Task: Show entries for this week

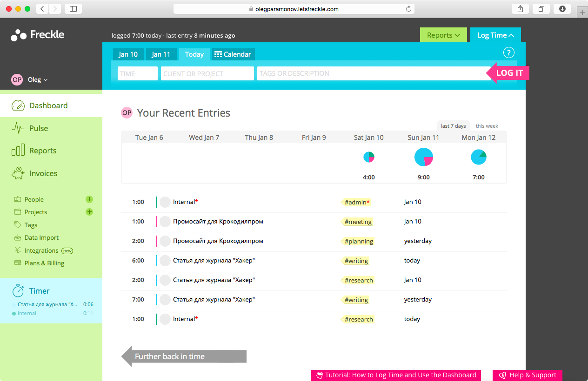Action: click(x=487, y=126)
